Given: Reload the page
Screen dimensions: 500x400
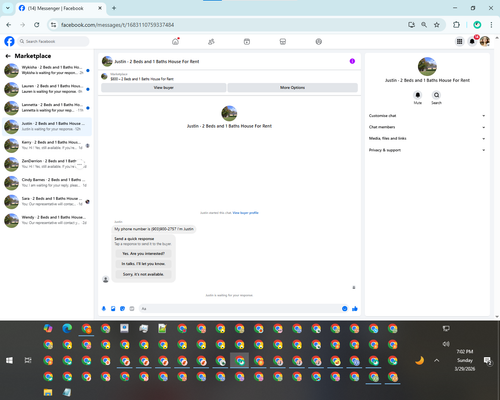Looking at the screenshot, I should (37, 25).
